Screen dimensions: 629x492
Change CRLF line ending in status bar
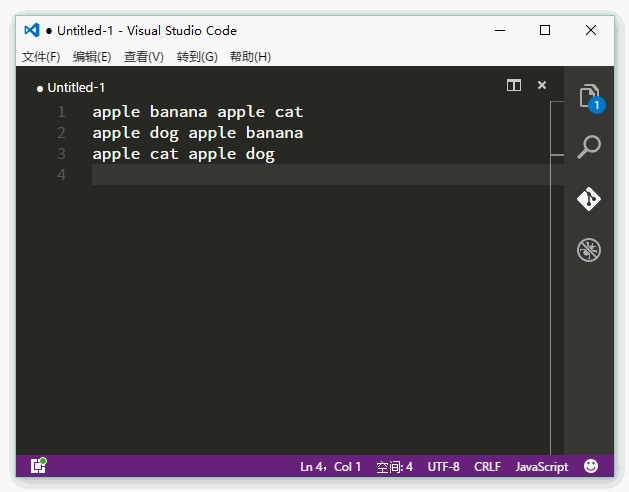(487, 467)
